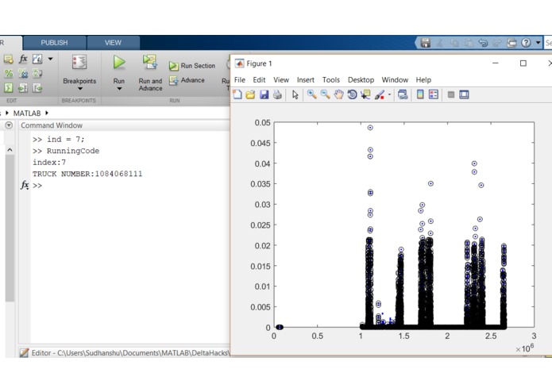Click Run Section in the toolstrip
The image size is (552, 392).
(x=192, y=66)
